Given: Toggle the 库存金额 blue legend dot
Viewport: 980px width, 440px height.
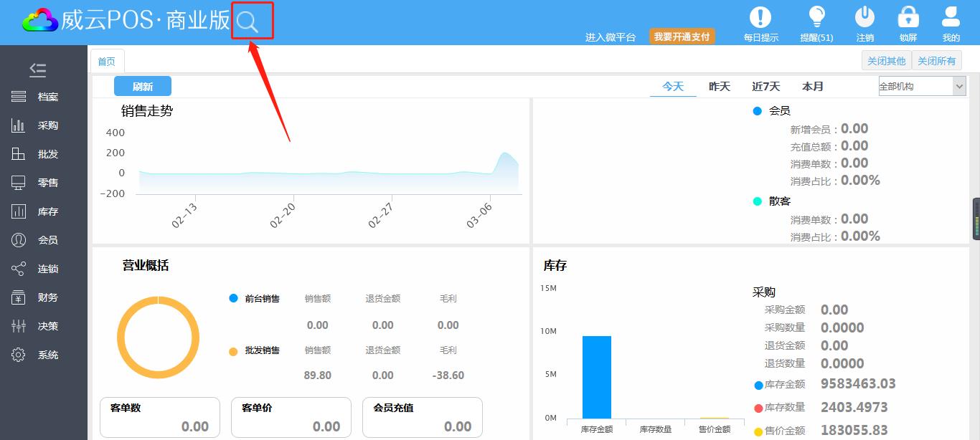Looking at the screenshot, I should [x=758, y=385].
